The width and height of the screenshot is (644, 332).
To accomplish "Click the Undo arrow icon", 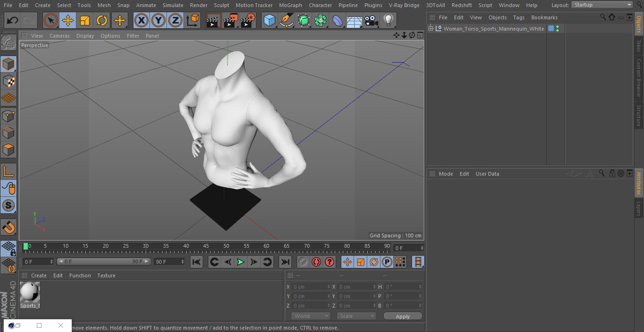I will 12,21.
